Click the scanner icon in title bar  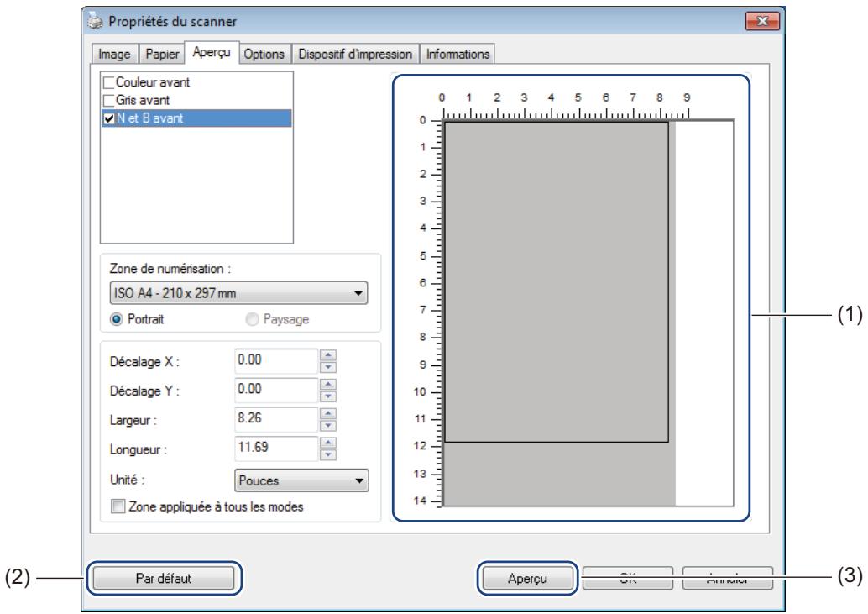coord(95,21)
